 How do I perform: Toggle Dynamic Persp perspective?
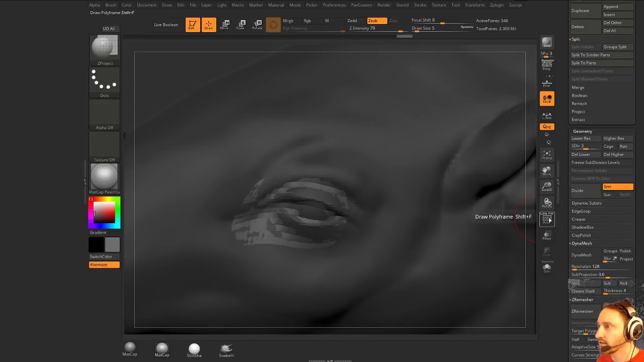[547, 64]
